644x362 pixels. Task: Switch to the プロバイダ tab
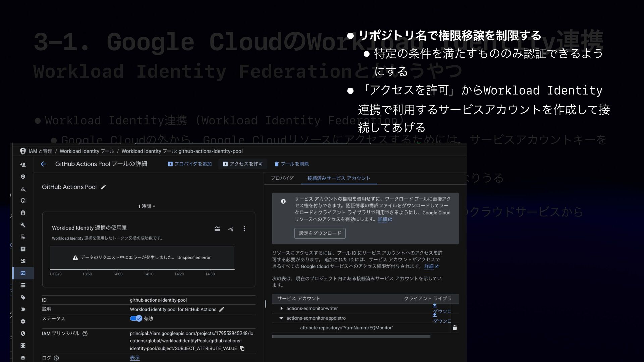tap(282, 178)
